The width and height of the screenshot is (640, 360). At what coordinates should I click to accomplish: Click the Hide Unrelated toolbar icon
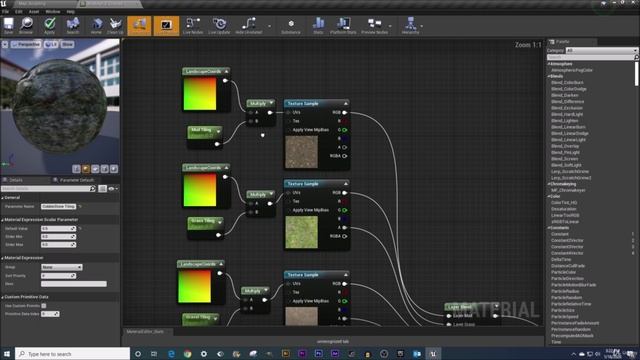tap(249, 24)
